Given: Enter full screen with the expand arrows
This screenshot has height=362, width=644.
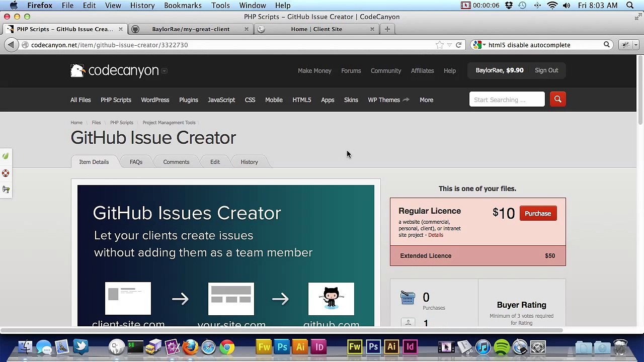Looking at the screenshot, I should coord(638,17).
